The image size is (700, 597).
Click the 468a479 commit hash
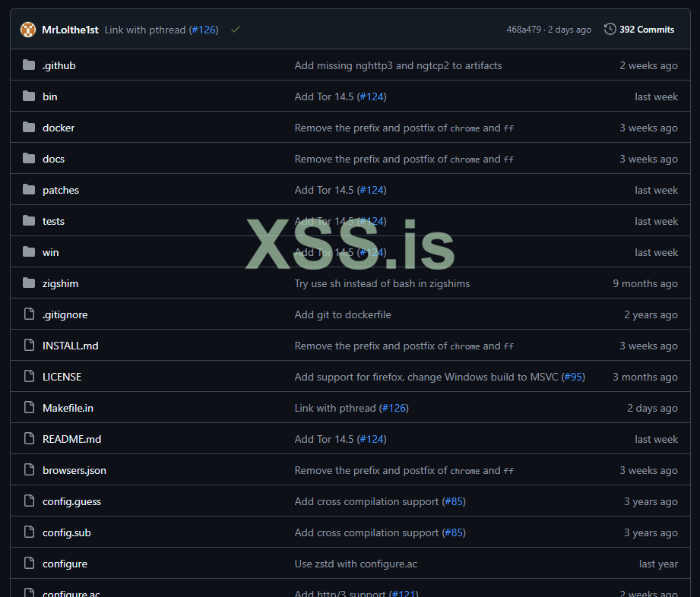524,30
